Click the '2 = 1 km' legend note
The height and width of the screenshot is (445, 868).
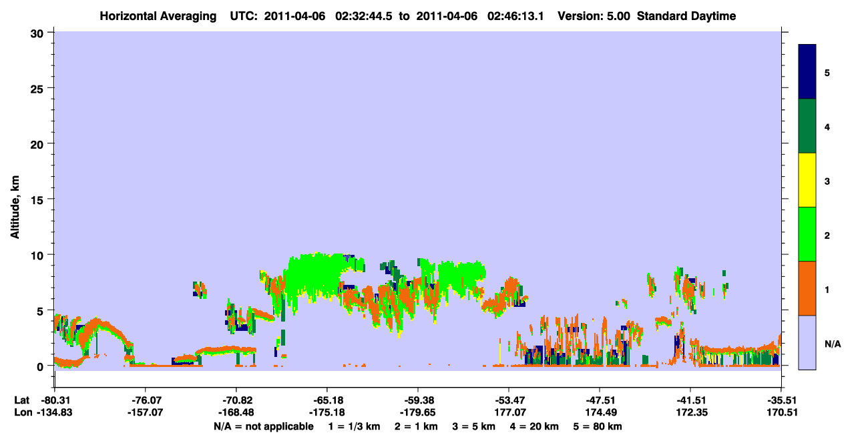point(417,426)
